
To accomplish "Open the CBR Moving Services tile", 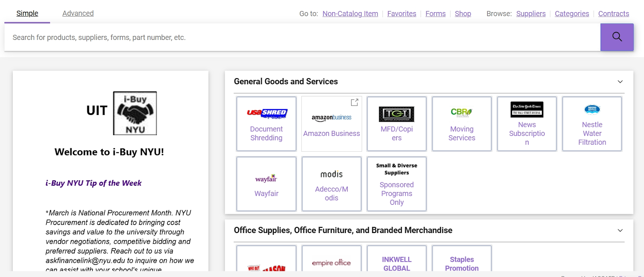I will tap(462, 124).
